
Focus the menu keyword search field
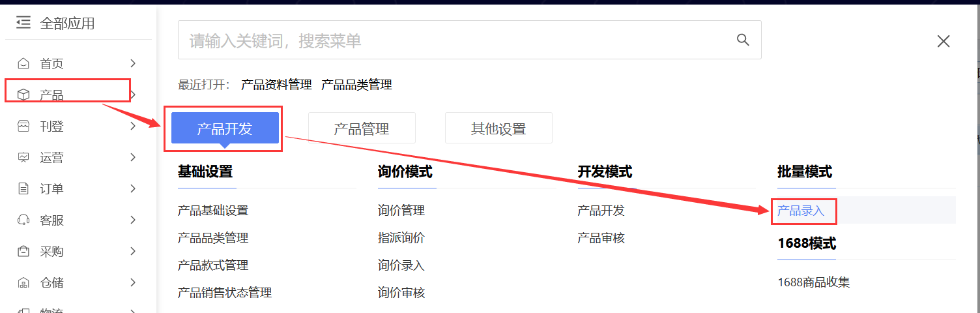tap(456, 41)
